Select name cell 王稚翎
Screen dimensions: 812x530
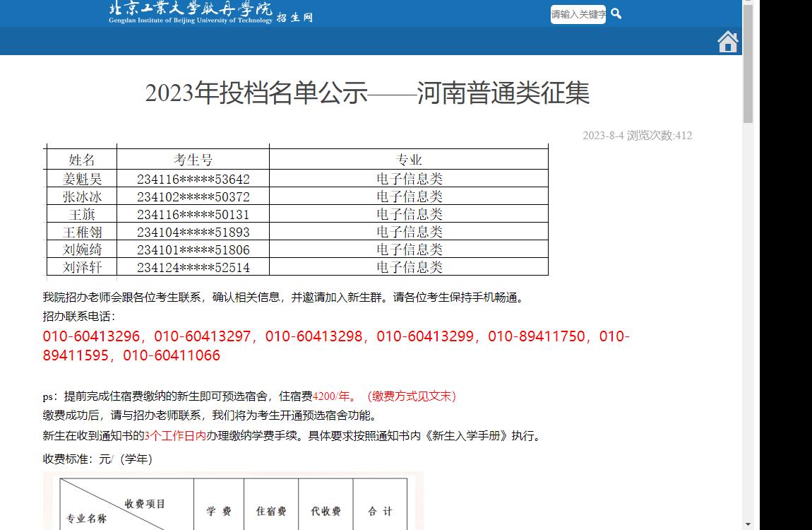click(82, 232)
